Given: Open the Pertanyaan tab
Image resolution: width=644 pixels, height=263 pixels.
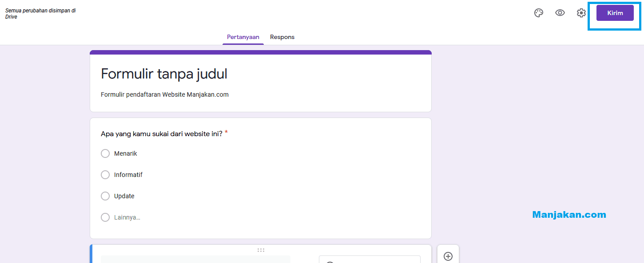Looking at the screenshot, I should coord(243,37).
